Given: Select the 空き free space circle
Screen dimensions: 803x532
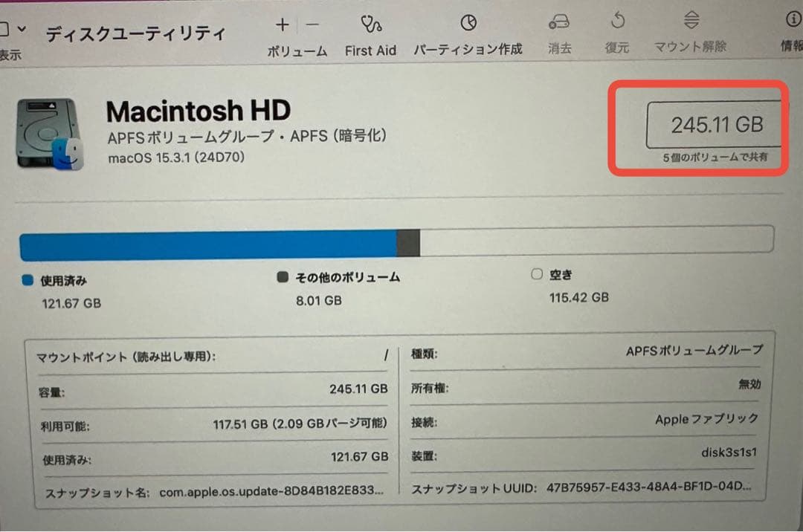Looking at the screenshot, I should (537, 275).
